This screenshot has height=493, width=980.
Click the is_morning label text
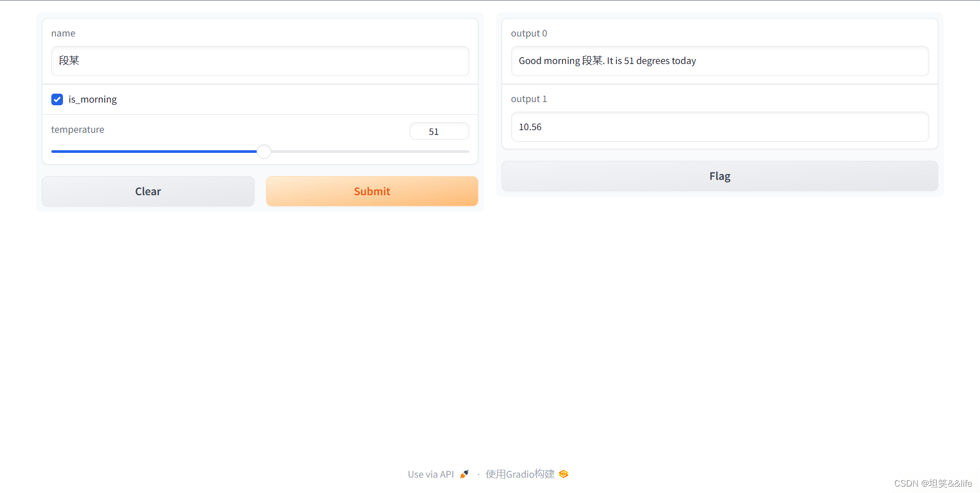click(93, 99)
